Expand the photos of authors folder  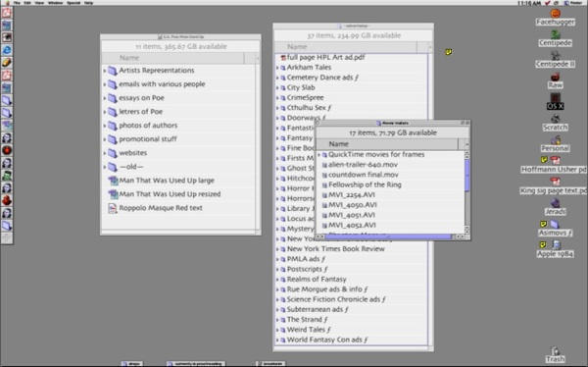(105, 126)
